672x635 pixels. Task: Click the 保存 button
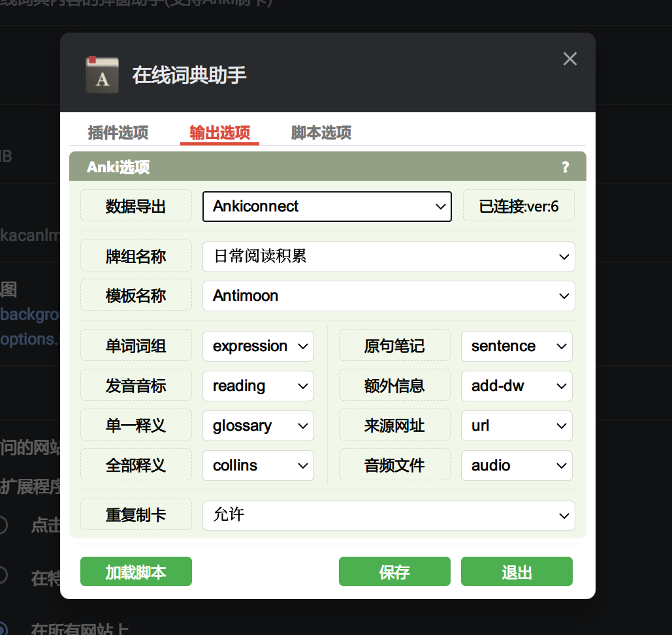(x=394, y=571)
